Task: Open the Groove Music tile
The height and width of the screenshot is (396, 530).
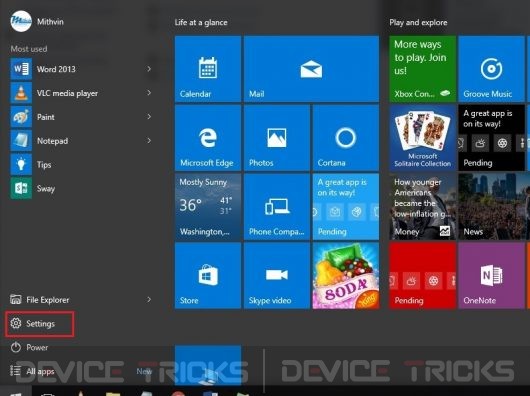Action: (x=491, y=69)
